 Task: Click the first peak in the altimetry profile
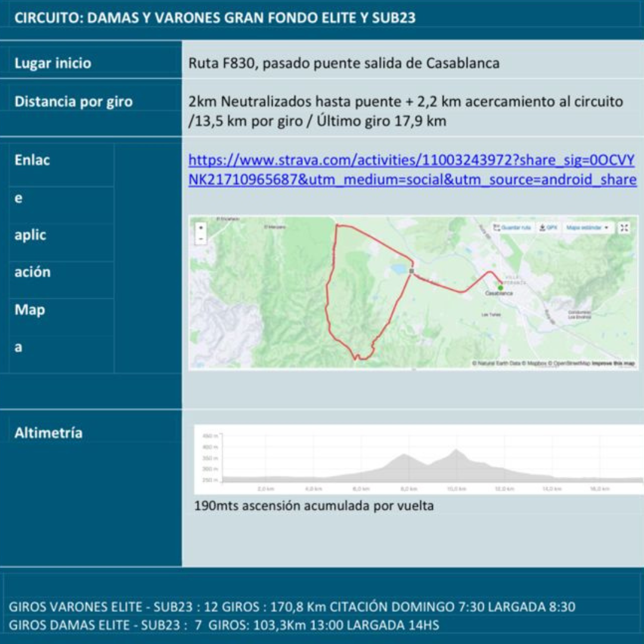(404, 456)
